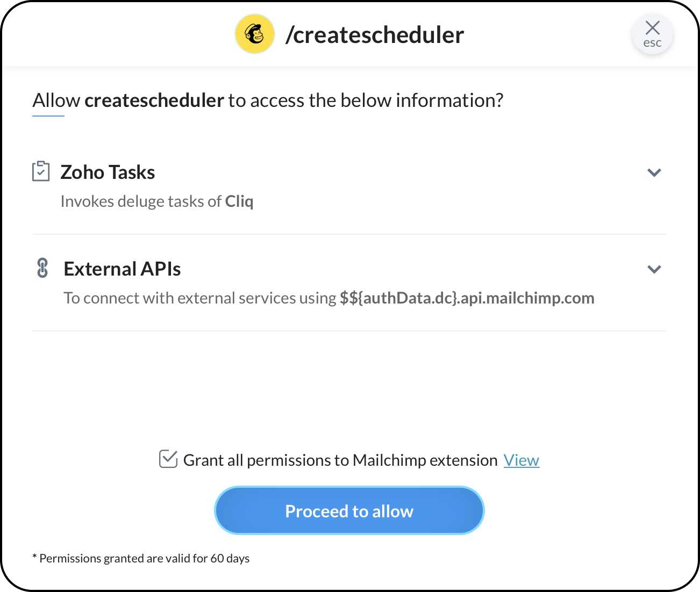Click the 'Grant all permissions to Mailchimp extension' label
This screenshot has height=592, width=700.
(340, 460)
